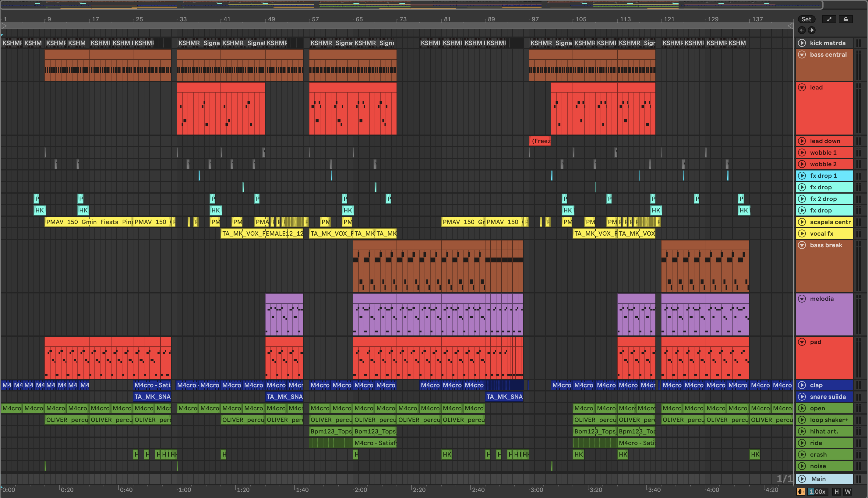Collapse the melodia track

pos(802,299)
